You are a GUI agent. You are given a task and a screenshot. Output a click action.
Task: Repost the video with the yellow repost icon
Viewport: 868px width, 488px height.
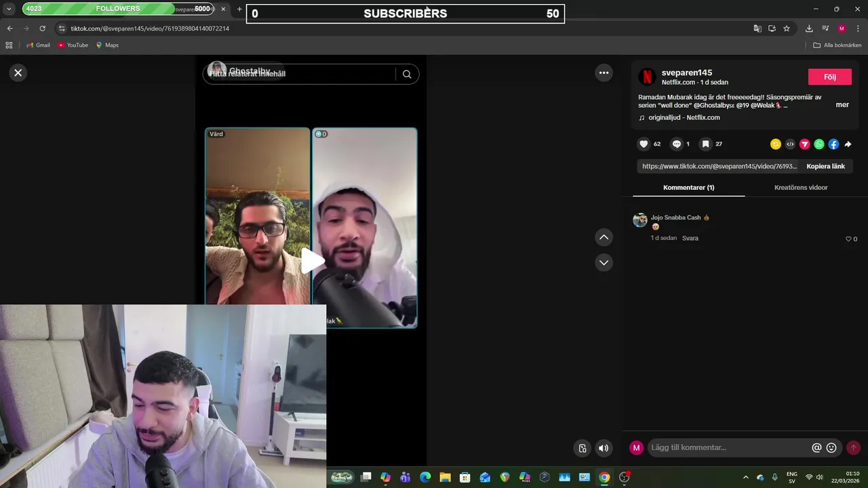pos(776,144)
